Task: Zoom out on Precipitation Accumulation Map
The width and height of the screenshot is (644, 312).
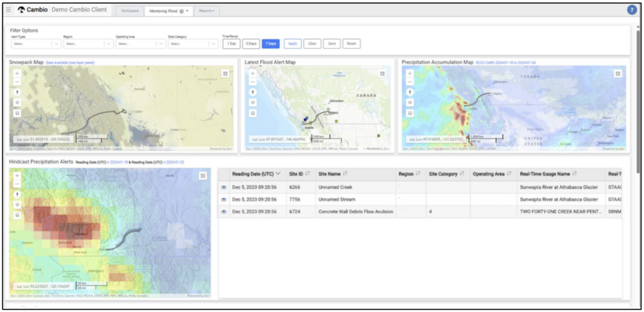Action: pyautogui.click(x=410, y=82)
